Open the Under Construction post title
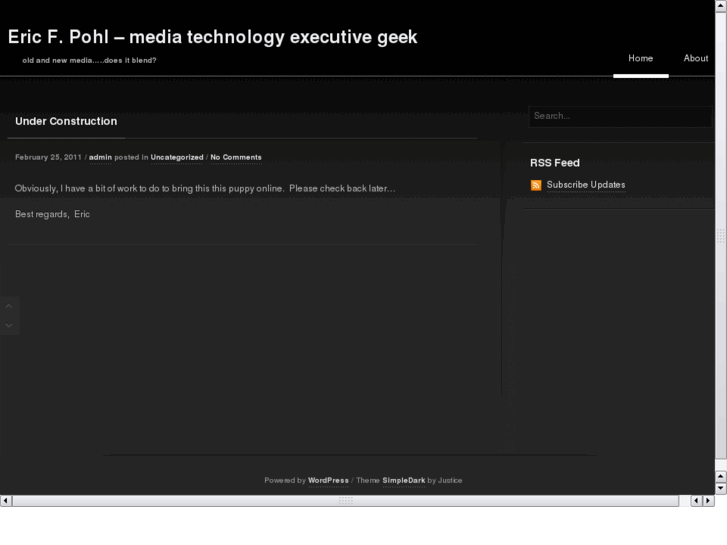This screenshot has height=545, width=727. coord(66,121)
